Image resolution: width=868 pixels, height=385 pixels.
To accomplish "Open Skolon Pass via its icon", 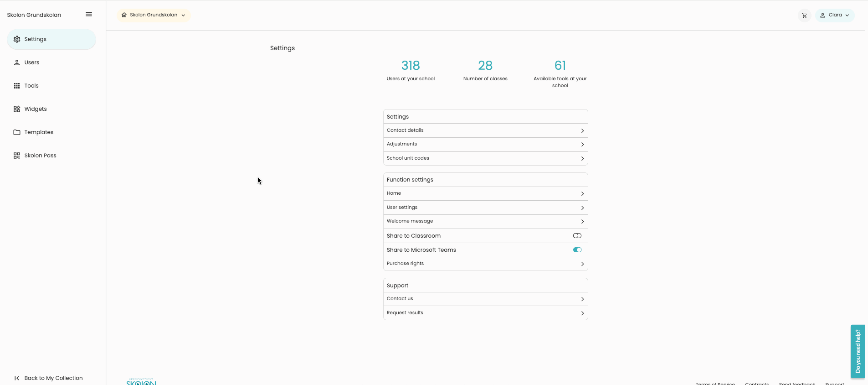I will tap(16, 155).
